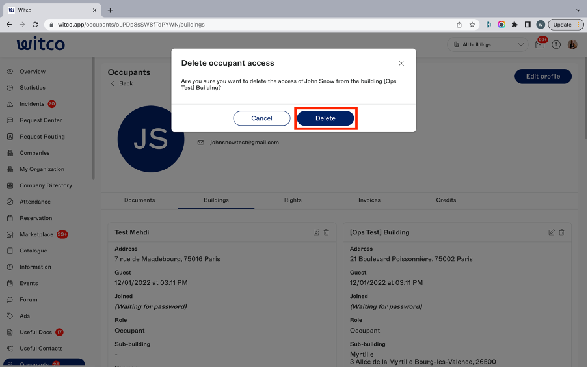
Task: Click the browser Update button
Action: tap(565, 25)
